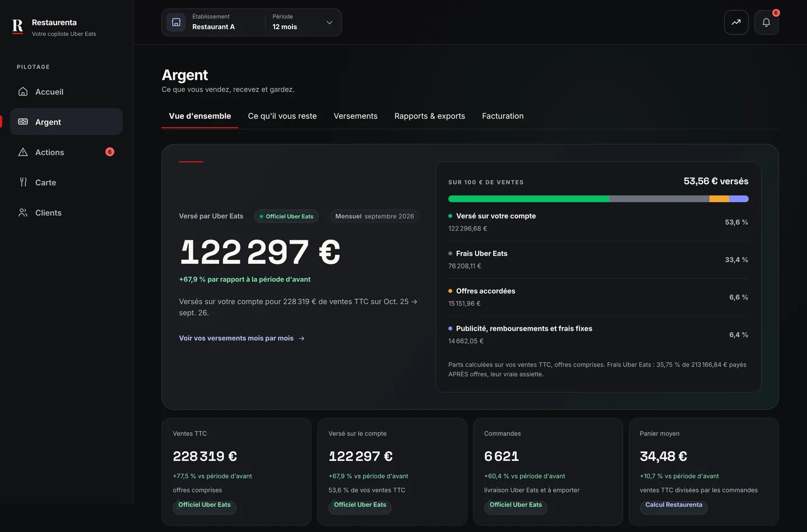Viewport: 807px width, 532px height.
Task: Open the Carte cutlery icon
Action: tap(23, 182)
